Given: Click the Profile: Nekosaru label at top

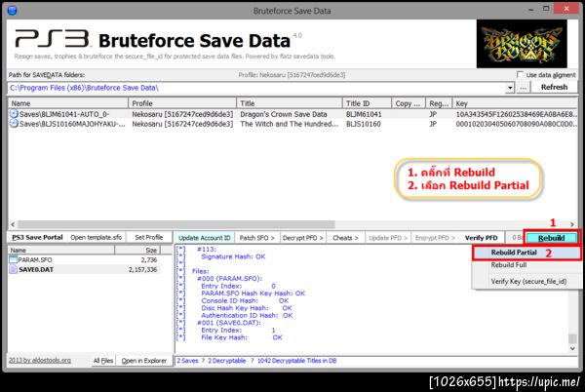Looking at the screenshot, I should point(292,75).
